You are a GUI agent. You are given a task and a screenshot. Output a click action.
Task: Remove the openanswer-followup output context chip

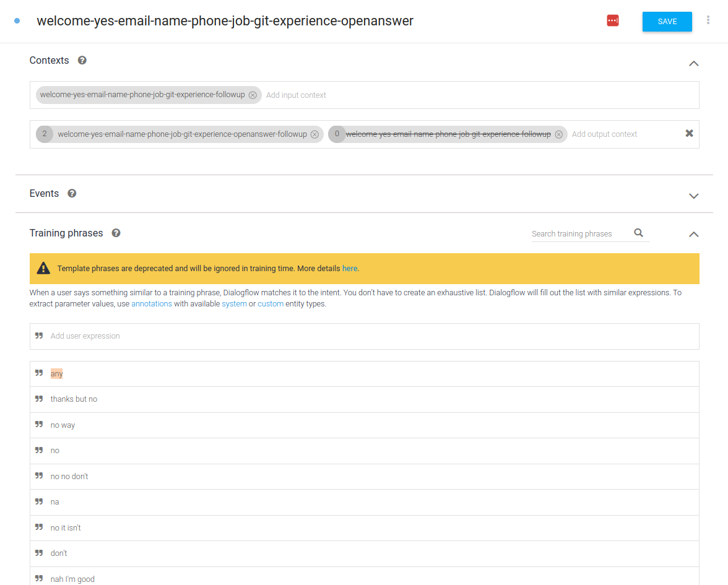(x=314, y=134)
